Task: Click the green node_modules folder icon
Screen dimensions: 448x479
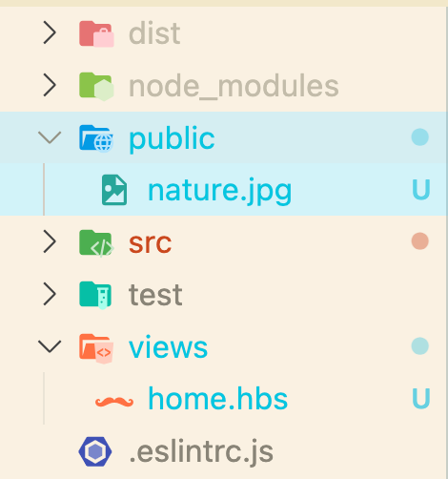Action: click(x=96, y=86)
